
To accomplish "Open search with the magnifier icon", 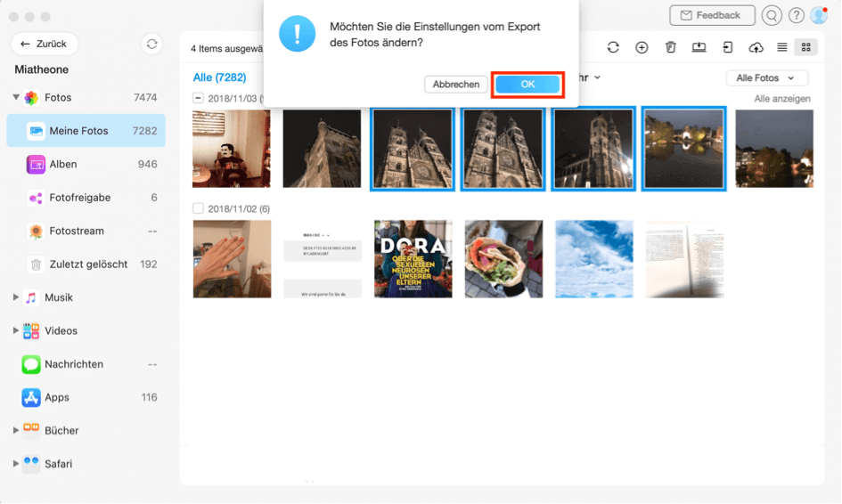I will coord(772,16).
